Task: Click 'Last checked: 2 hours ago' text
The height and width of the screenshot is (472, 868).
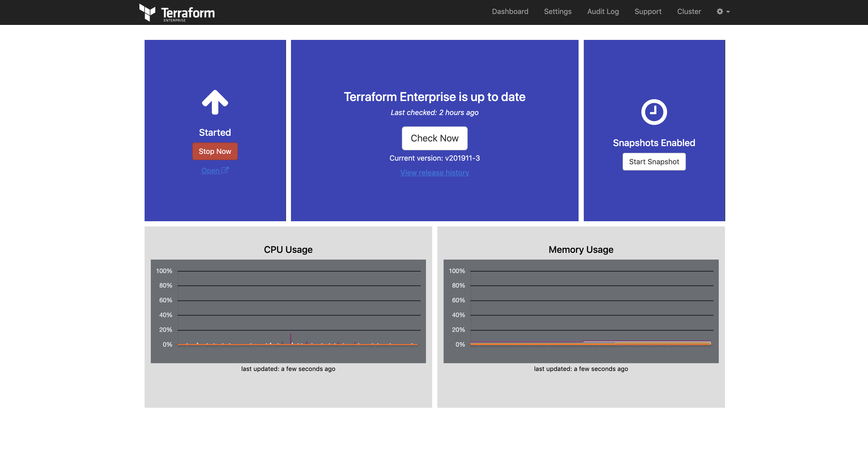Action: coord(434,112)
